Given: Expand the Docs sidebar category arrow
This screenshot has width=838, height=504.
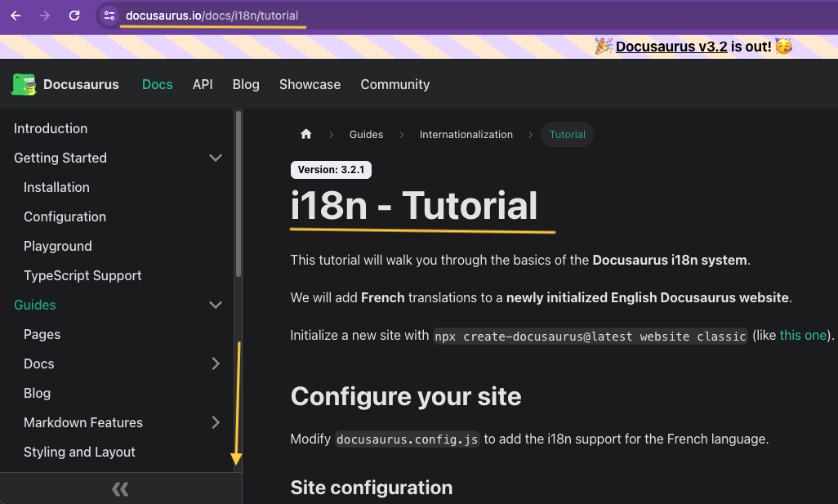Looking at the screenshot, I should pos(216,364).
